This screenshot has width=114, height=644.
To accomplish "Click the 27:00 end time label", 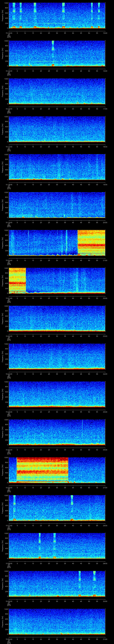I will click(x=105, y=488).
